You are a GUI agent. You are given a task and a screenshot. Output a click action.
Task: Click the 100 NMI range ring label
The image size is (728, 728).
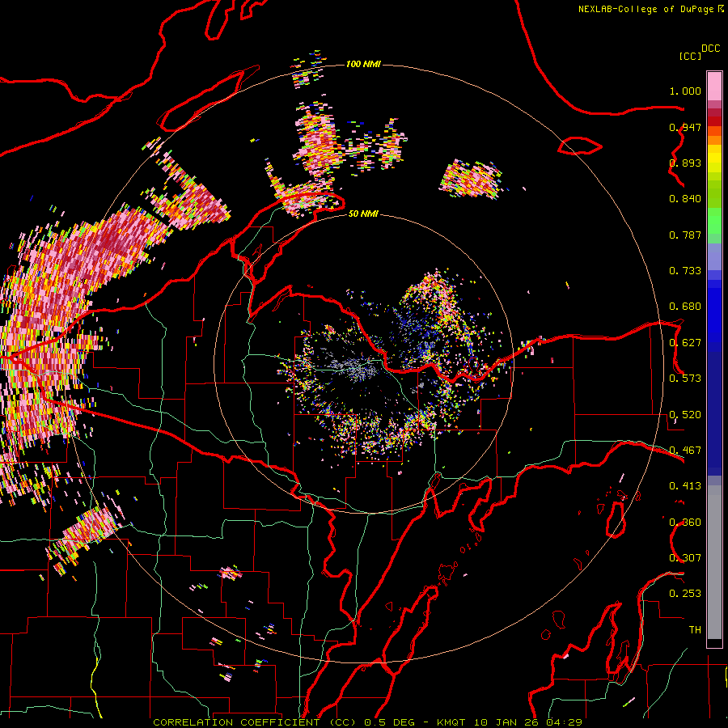[x=363, y=64]
